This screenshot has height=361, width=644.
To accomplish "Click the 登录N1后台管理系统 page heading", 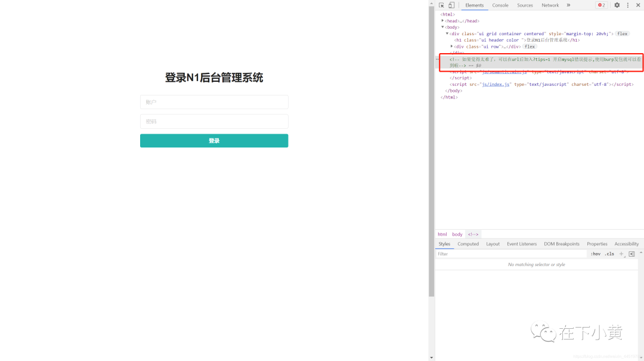I will tap(214, 78).
